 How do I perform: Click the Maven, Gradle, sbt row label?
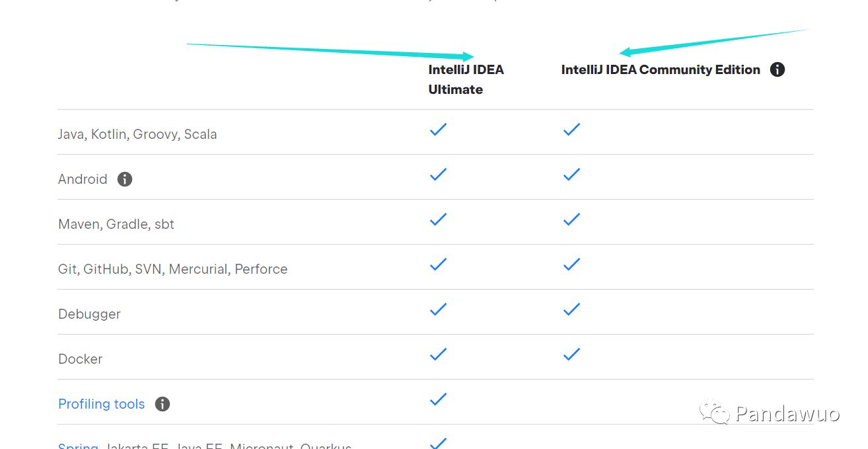116,224
